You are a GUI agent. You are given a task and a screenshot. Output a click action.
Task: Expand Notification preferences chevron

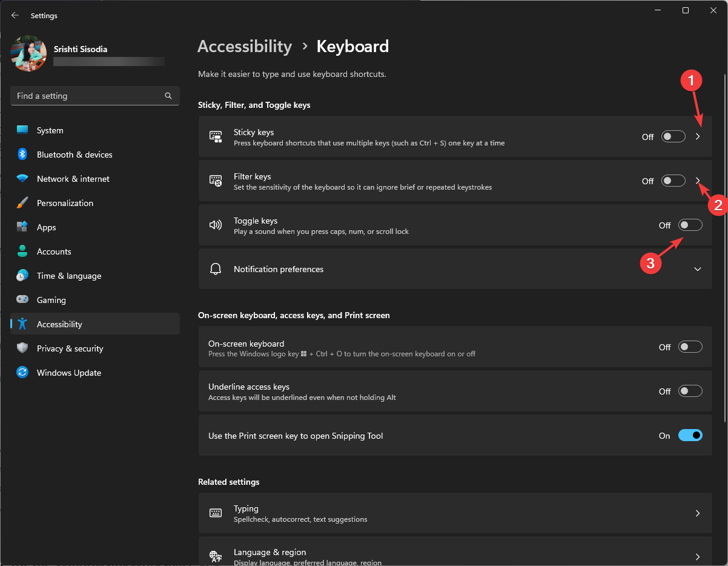(698, 269)
